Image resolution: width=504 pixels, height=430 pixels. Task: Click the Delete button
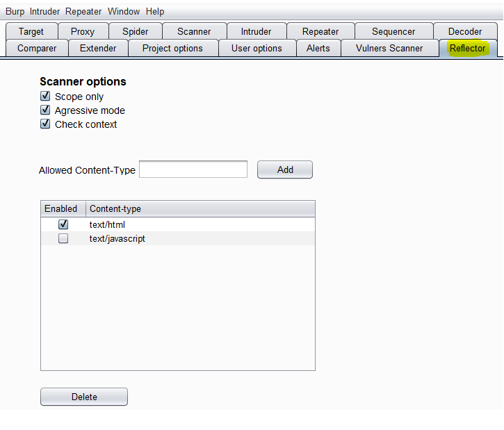[x=84, y=397]
